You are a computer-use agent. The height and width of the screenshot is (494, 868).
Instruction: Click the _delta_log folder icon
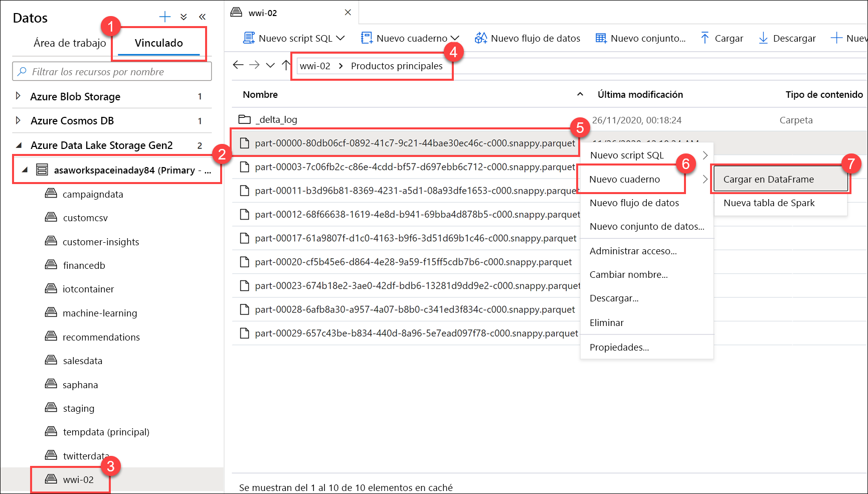pyautogui.click(x=245, y=119)
